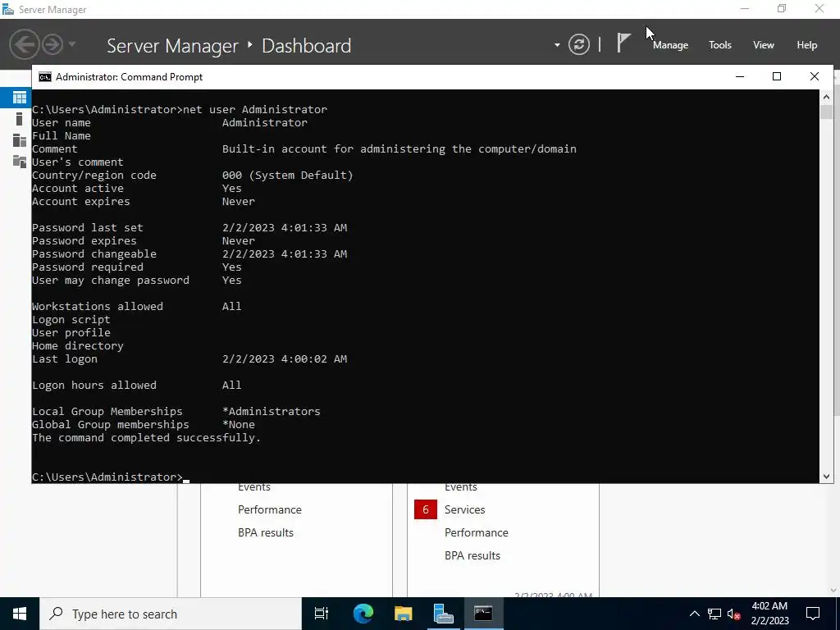Open the notifications flag
The width and height of the screenshot is (840, 630).
click(x=623, y=43)
